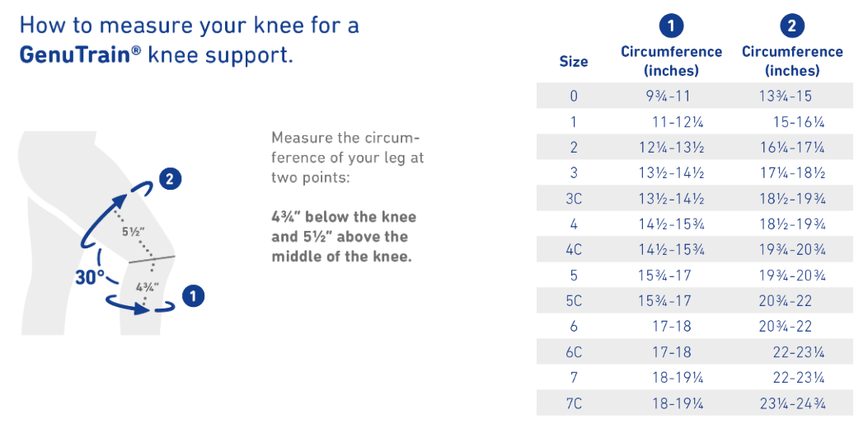868x443 pixels.
Task: Click the registered trademark symbol after GenuTrain
Action: click(x=136, y=51)
